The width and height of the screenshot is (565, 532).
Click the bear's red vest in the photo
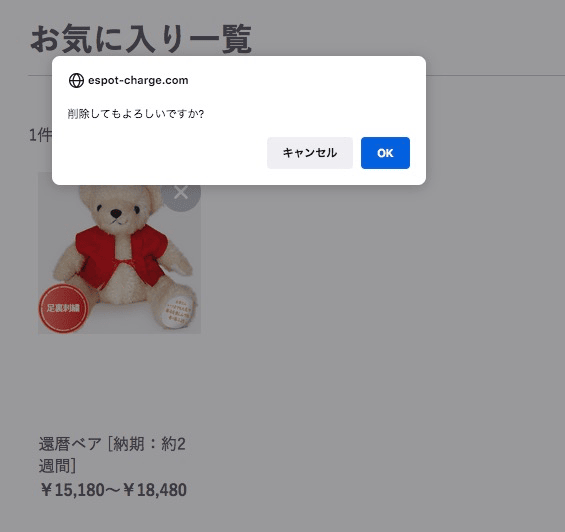tap(121, 256)
